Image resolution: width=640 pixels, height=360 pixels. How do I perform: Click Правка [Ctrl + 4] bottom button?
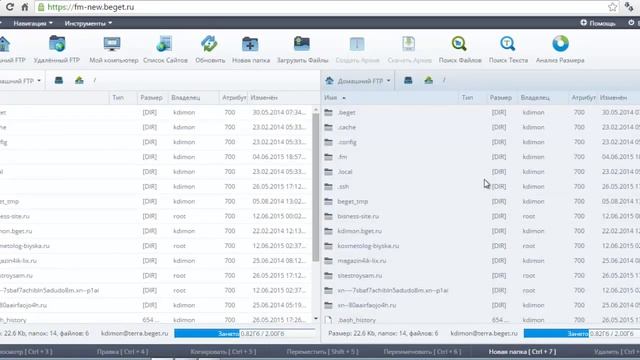click(122, 351)
